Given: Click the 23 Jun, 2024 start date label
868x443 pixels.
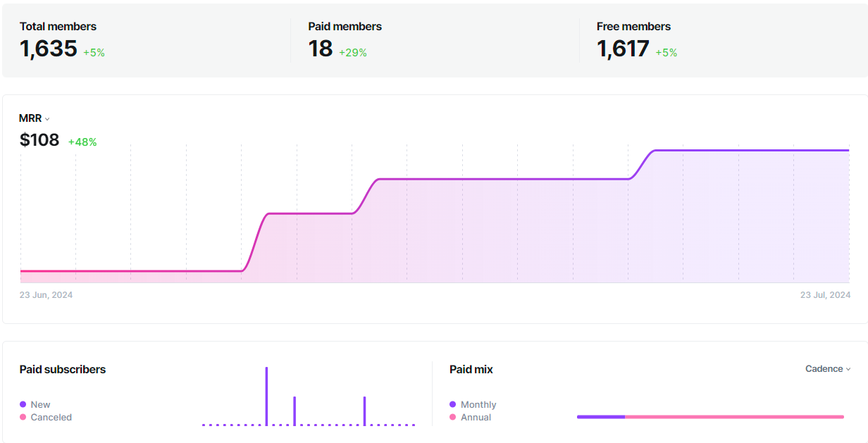Looking at the screenshot, I should point(46,295).
